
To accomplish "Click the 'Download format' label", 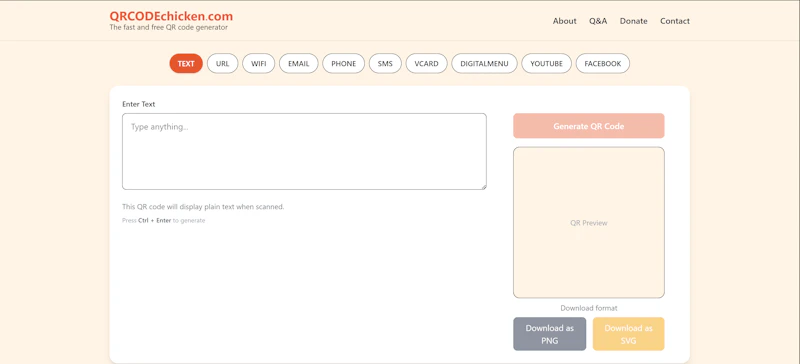I will [589, 308].
